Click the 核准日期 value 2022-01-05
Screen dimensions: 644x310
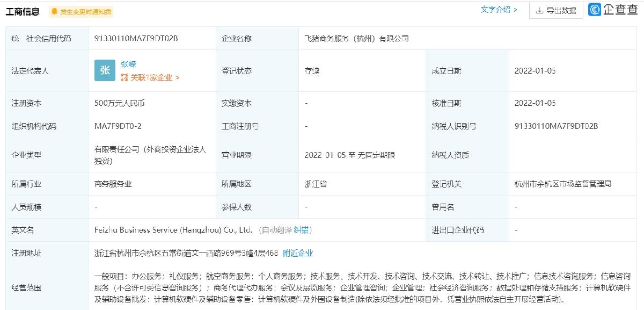coord(535,103)
